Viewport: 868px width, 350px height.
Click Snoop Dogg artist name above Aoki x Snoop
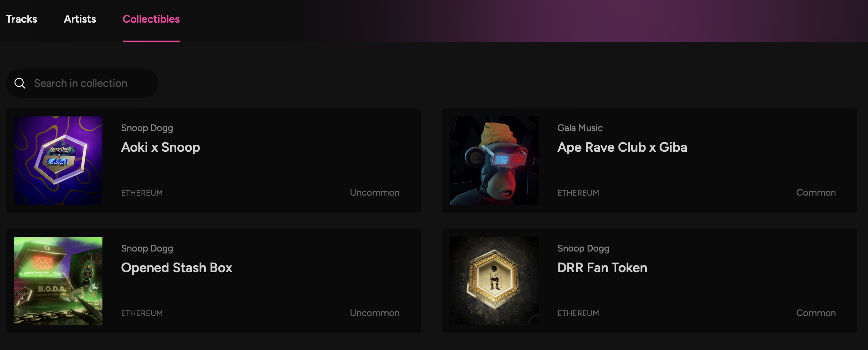pyautogui.click(x=147, y=128)
